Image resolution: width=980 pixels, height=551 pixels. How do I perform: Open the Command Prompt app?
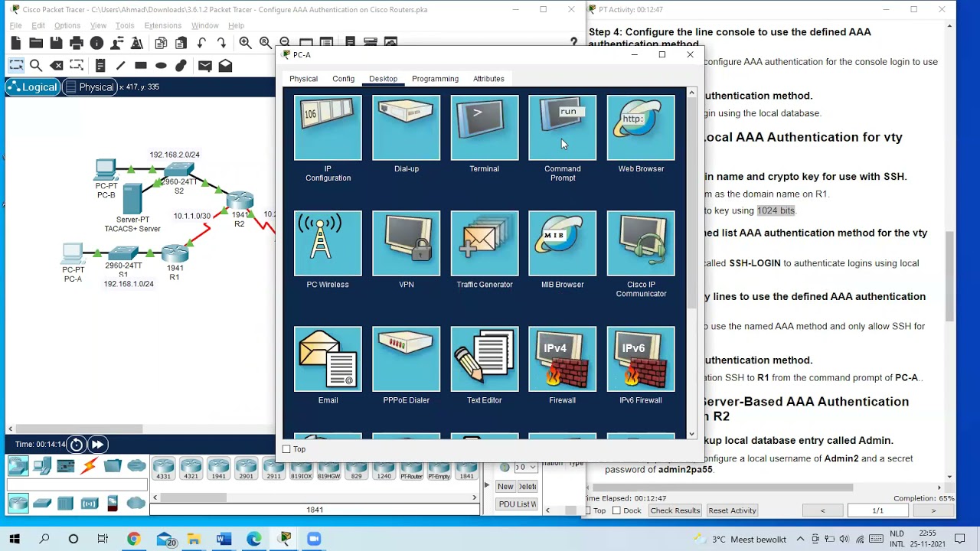[562, 128]
